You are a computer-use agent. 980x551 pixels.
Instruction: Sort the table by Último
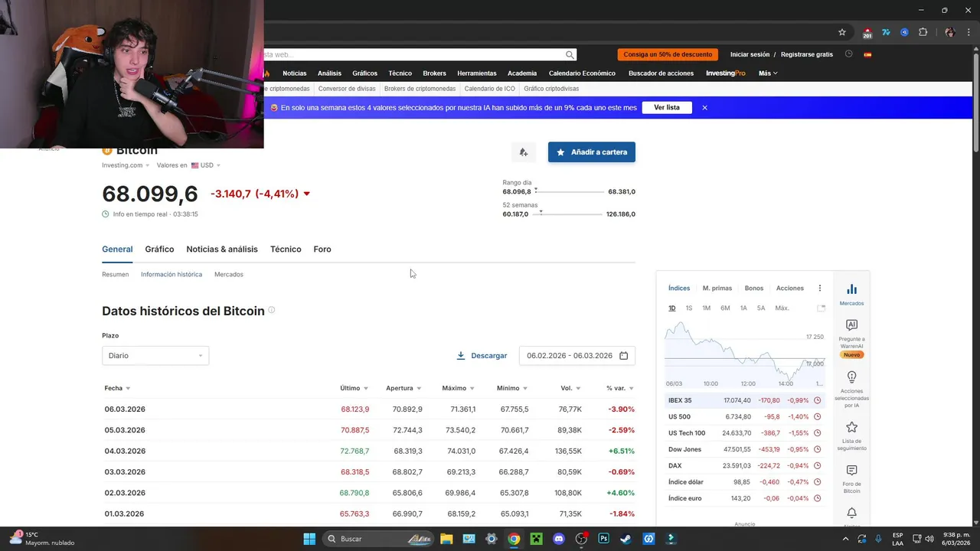tap(354, 388)
